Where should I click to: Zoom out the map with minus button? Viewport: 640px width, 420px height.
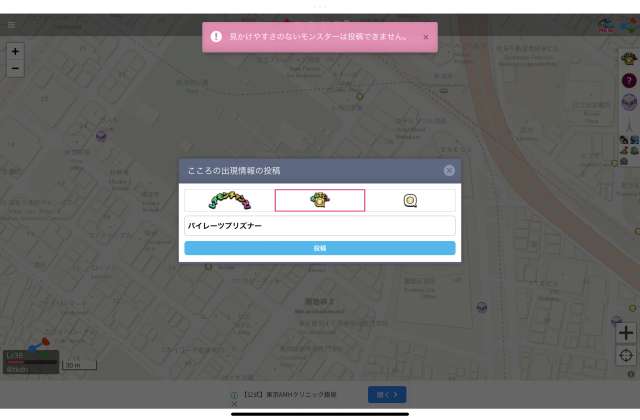tap(15, 68)
